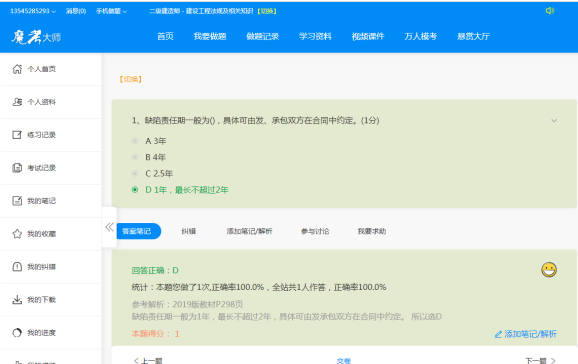Image resolution: width=578 pixels, height=364 pixels.
Task: Click 我的笔记 label in sidebar
Action: click(41, 201)
